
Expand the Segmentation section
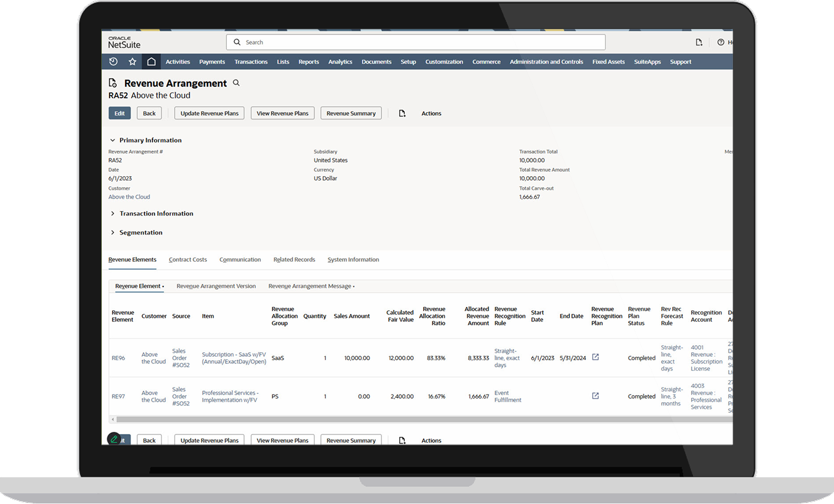point(112,232)
